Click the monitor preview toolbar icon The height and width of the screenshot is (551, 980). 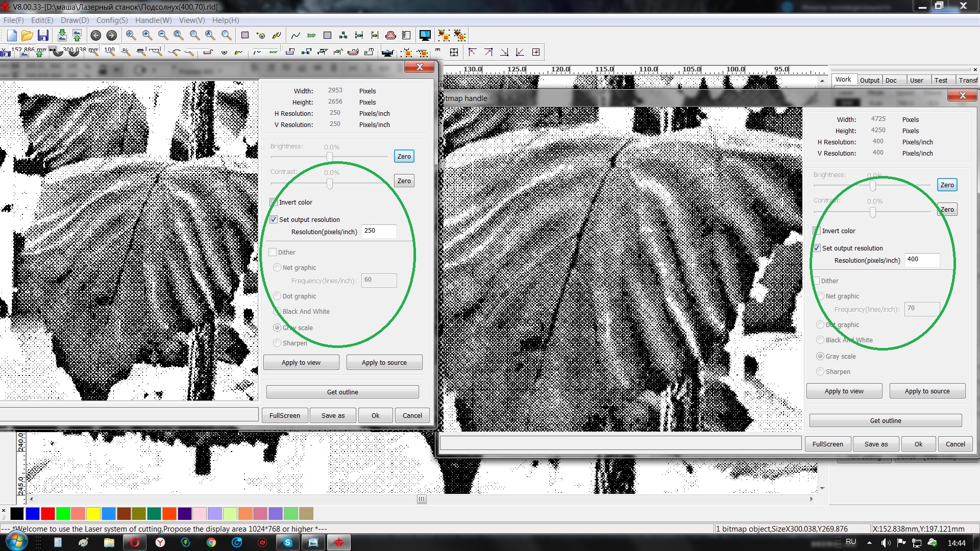coord(425,35)
